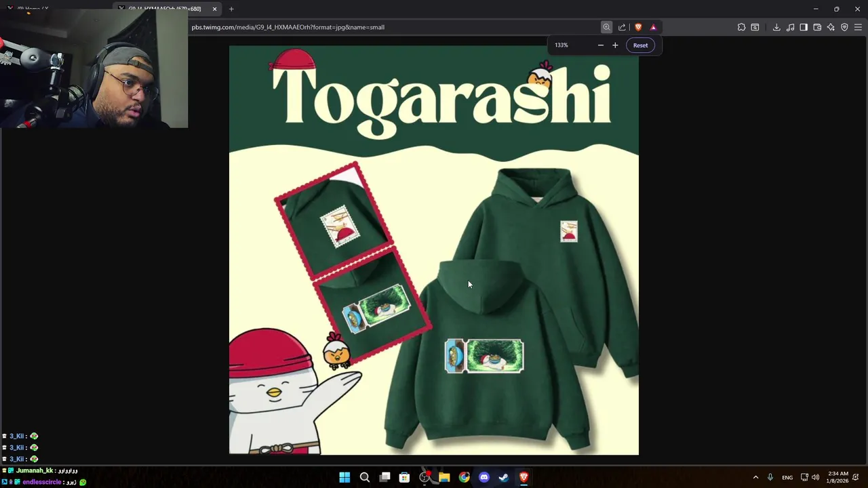Open Task View in taskbar
Viewport: 868px width, 488px height.
[x=384, y=477]
